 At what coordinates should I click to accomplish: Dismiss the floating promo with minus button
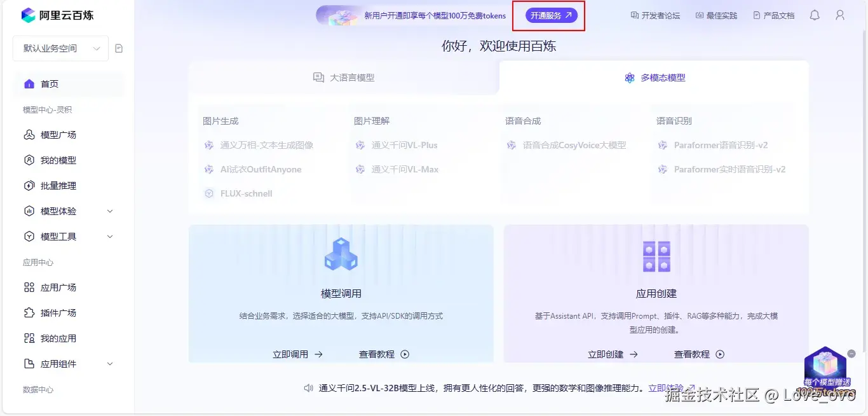[851, 353]
